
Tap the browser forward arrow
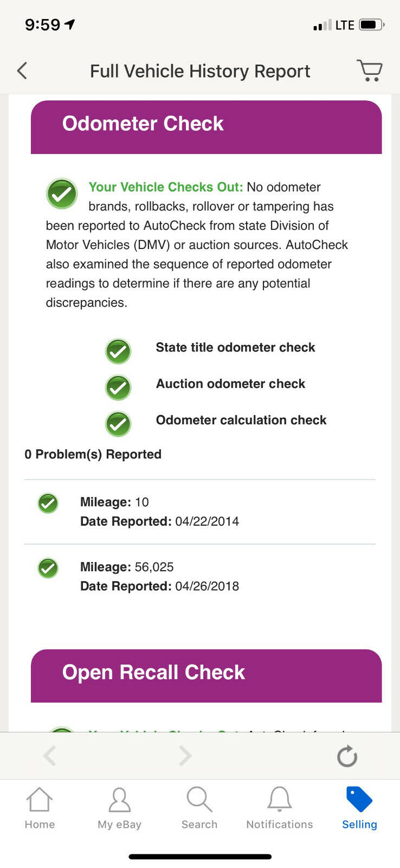pyautogui.click(x=185, y=756)
